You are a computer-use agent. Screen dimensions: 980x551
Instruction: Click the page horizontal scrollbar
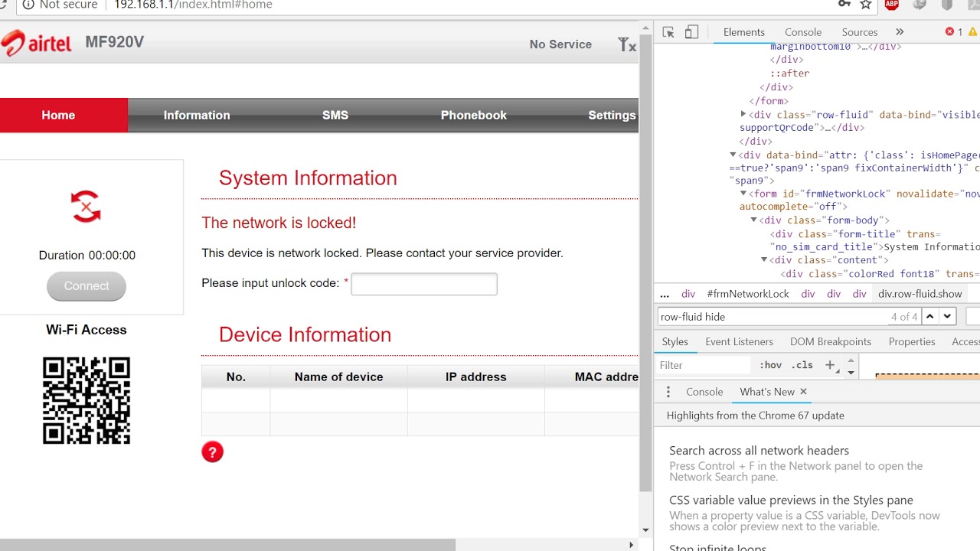click(227, 545)
